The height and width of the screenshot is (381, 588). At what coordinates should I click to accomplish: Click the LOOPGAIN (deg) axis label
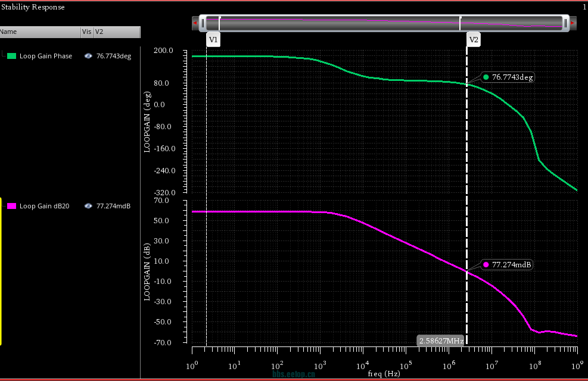(x=147, y=122)
